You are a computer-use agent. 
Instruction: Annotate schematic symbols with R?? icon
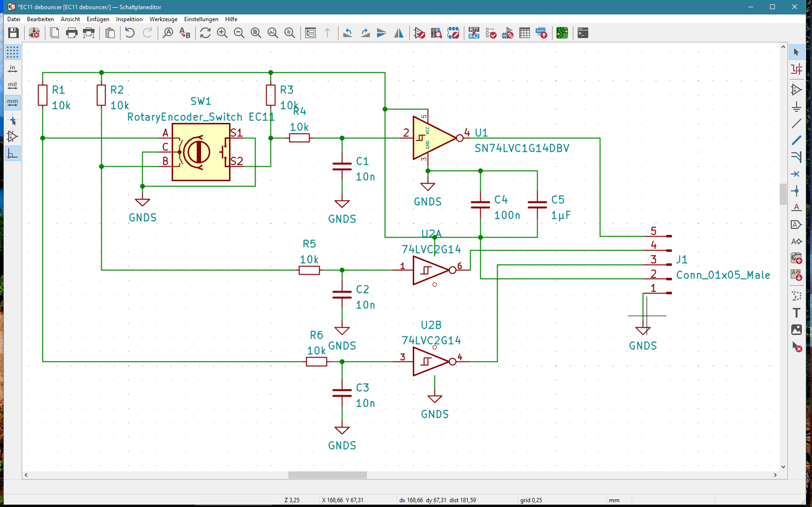(474, 33)
